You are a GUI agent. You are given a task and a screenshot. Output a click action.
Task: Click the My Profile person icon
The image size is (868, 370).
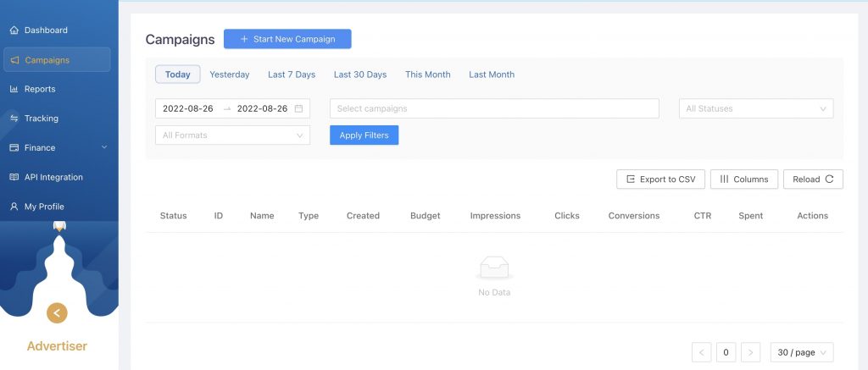[x=14, y=207]
